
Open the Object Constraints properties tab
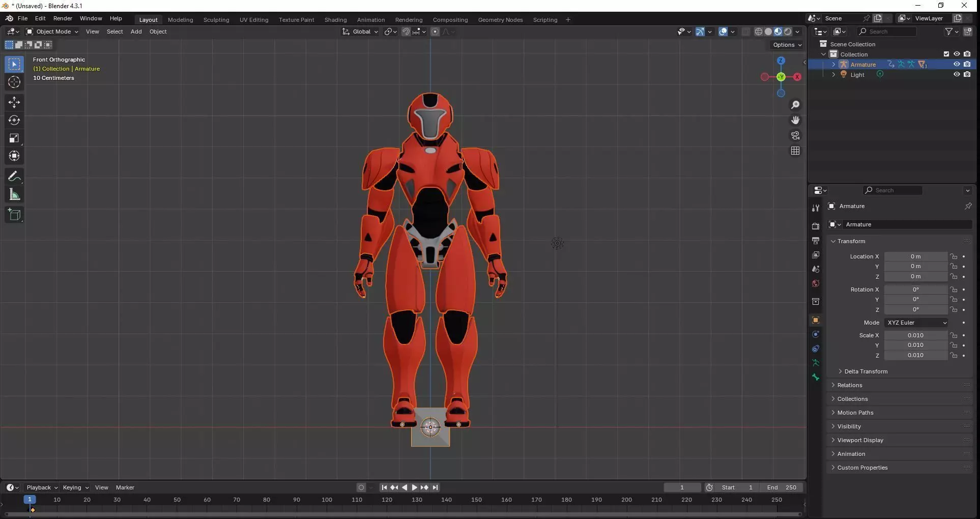[816, 349]
